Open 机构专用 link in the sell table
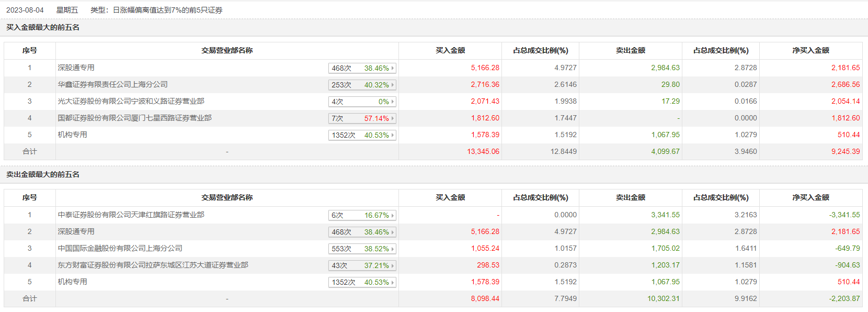Viewport: 868px width, 312px height. point(72,282)
